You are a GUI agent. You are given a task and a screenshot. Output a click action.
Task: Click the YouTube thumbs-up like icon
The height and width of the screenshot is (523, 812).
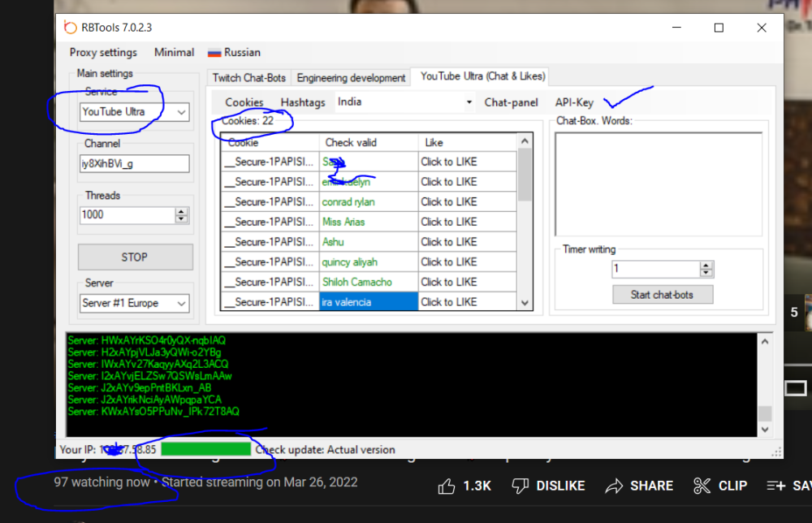tap(447, 486)
